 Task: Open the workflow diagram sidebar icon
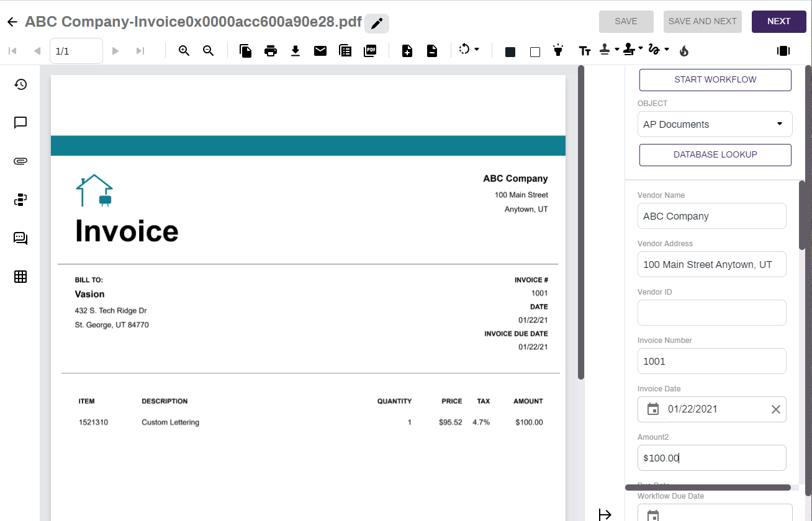(x=20, y=200)
